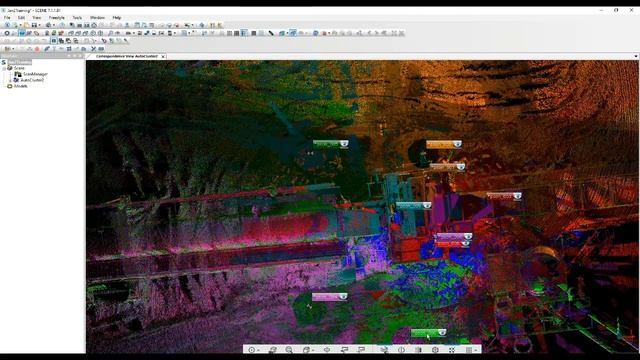Expand the AutoCluster2 tree node

[10, 80]
